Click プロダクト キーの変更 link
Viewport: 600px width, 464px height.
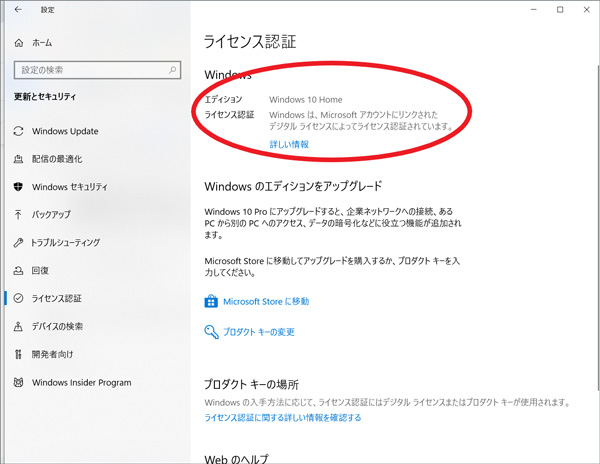[259, 332]
